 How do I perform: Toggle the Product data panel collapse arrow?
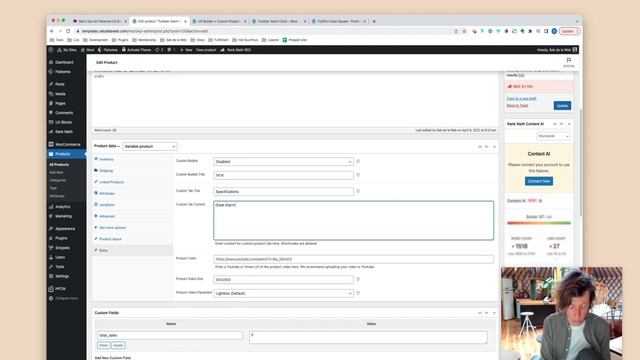[494, 147]
